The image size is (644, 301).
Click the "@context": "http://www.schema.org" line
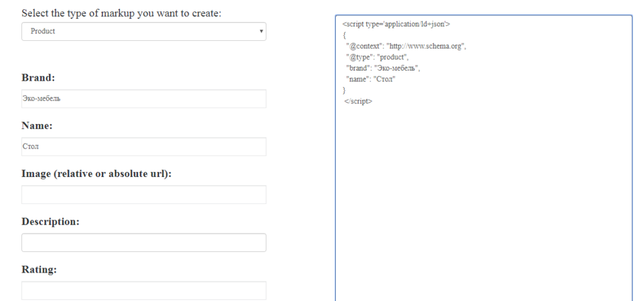click(x=406, y=46)
